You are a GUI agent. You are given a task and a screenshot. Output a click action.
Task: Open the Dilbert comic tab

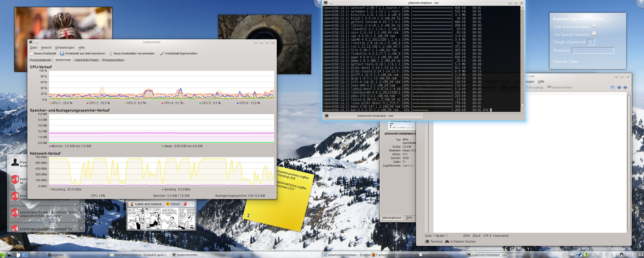[x=173, y=204]
